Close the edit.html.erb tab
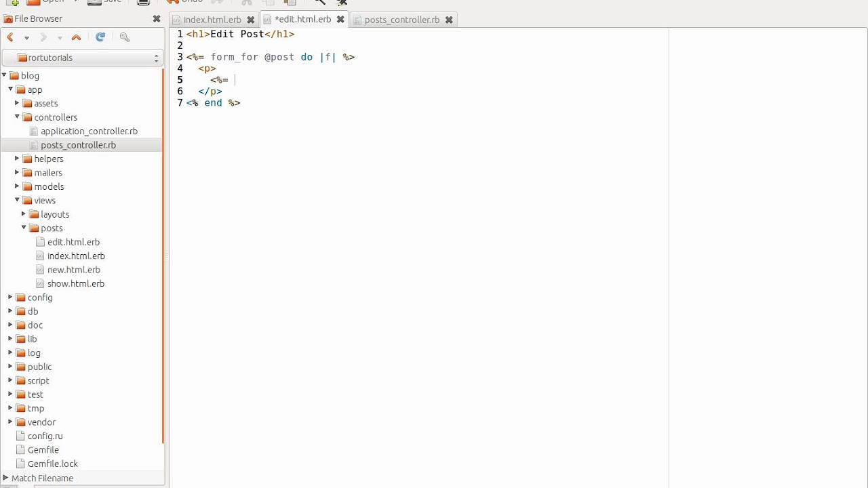The height and width of the screenshot is (488, 868). tap(340, 20)
